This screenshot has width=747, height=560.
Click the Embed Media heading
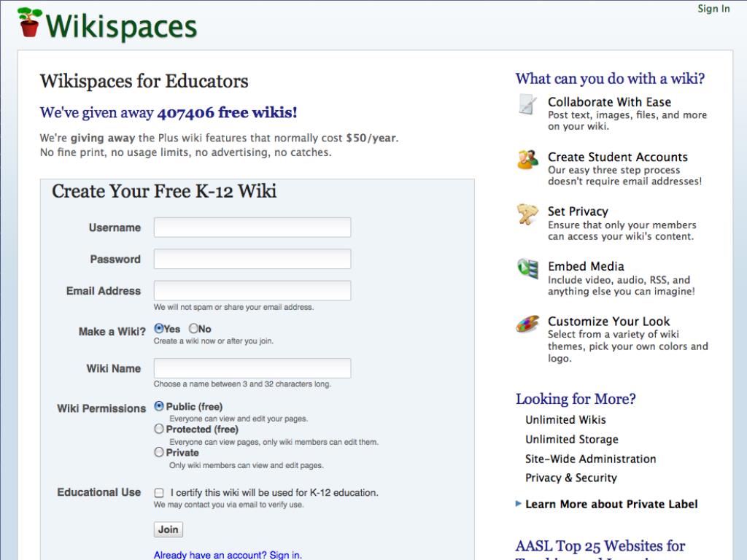(586, 266)
